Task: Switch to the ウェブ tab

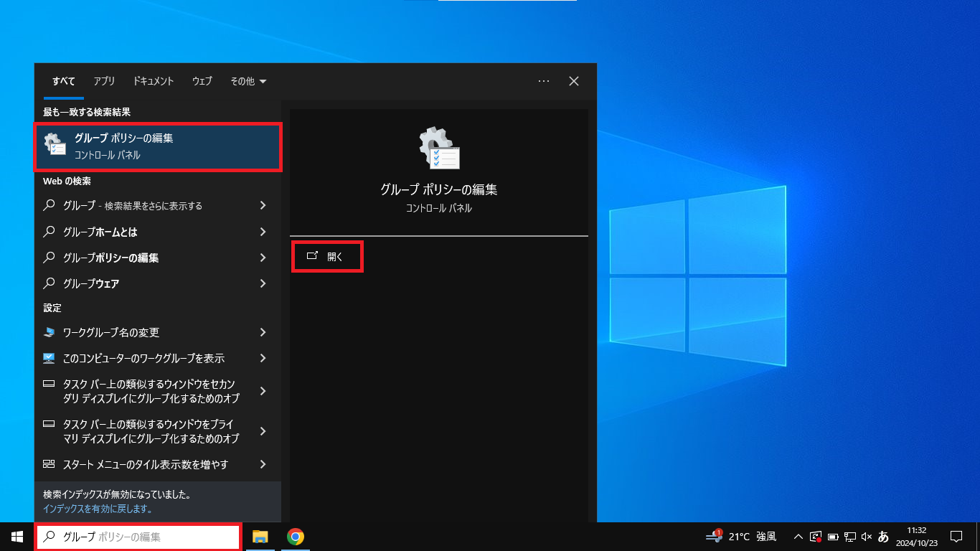Action: 202,81
